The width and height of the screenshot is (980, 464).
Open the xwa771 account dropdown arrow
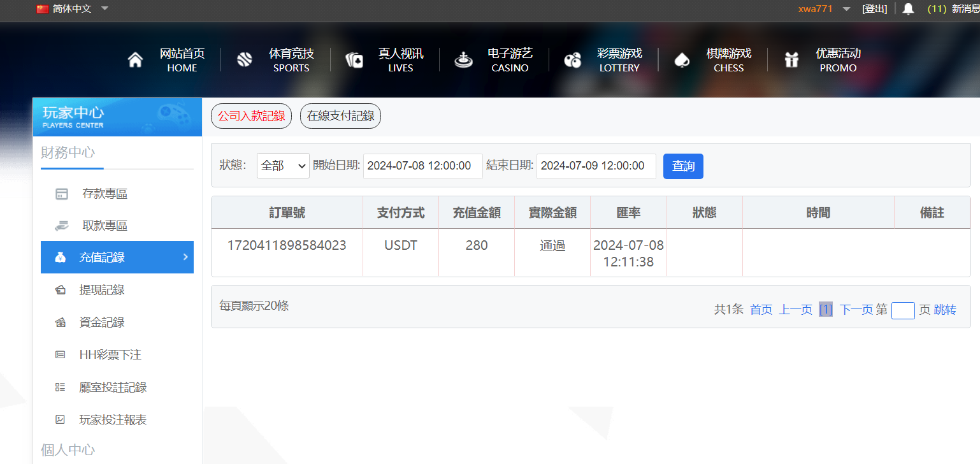[x=846, y=9]
